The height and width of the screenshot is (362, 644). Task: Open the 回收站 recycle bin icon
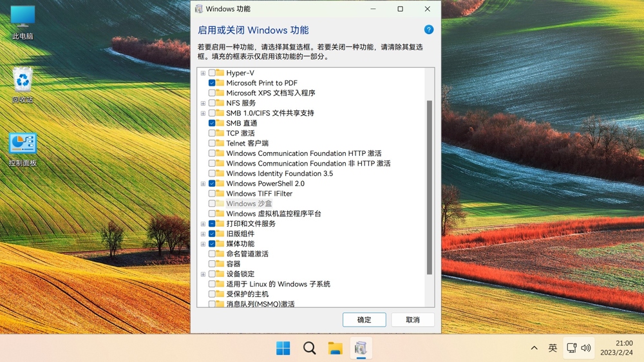click(x=23, y=84)
